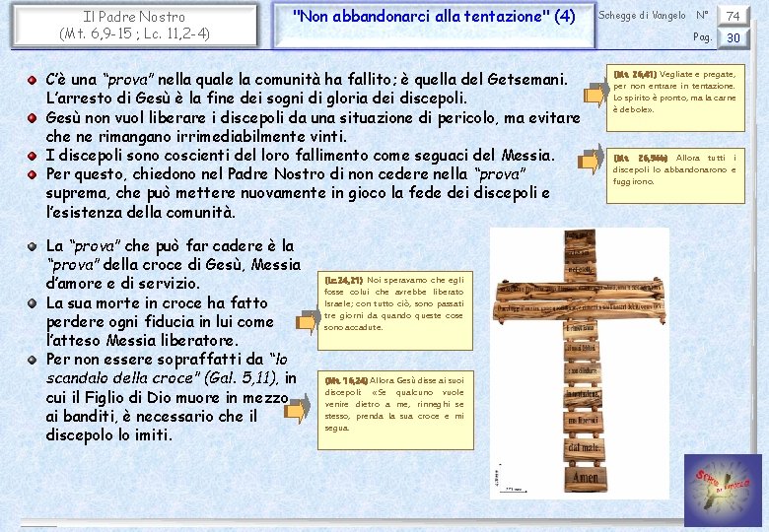This screenshot has width=769, height=532.
Task: Click the subtitle "(Mt. 6,9-15 ; Lc. 11,2-4)"
Action: tap(134, 33)
